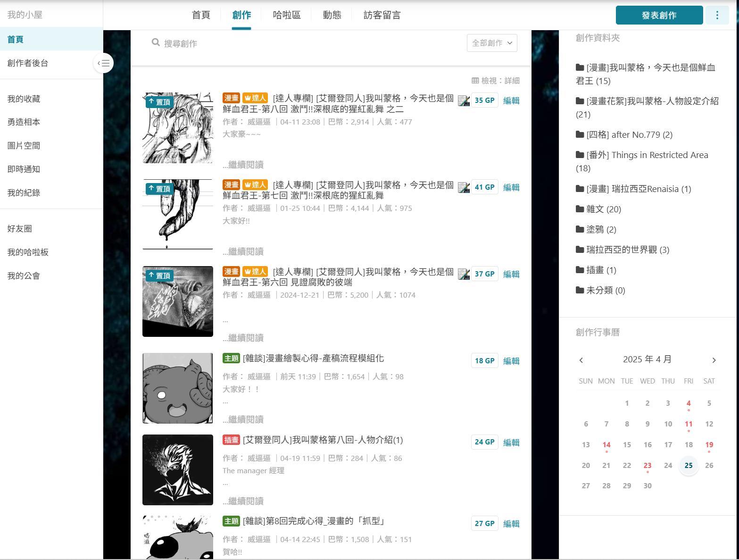Click 18 GP button on 漫畫繪製心得 post
Viewport: 739px width, 560px height.
click(484, 361)
